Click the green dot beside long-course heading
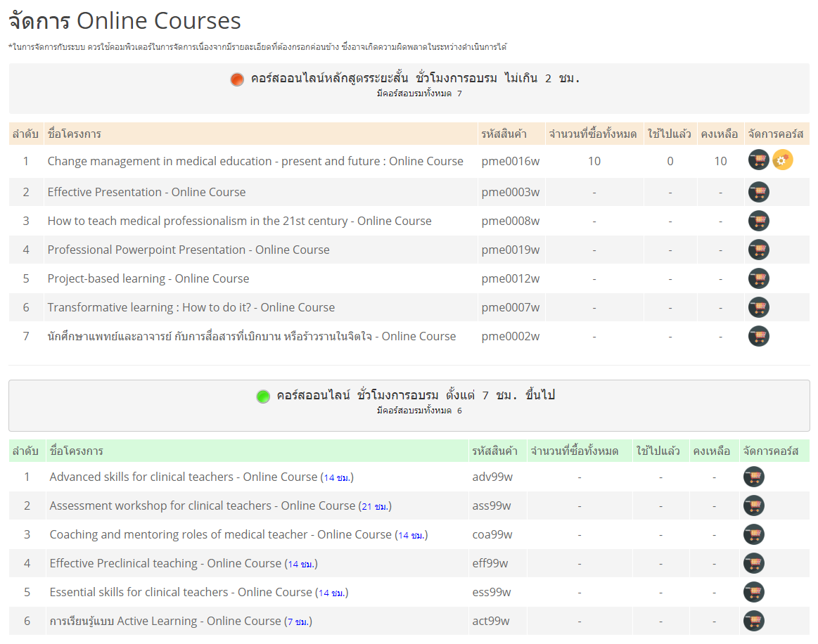The width and height of the screenshot is (818, 644). click(x=263, y=397)
